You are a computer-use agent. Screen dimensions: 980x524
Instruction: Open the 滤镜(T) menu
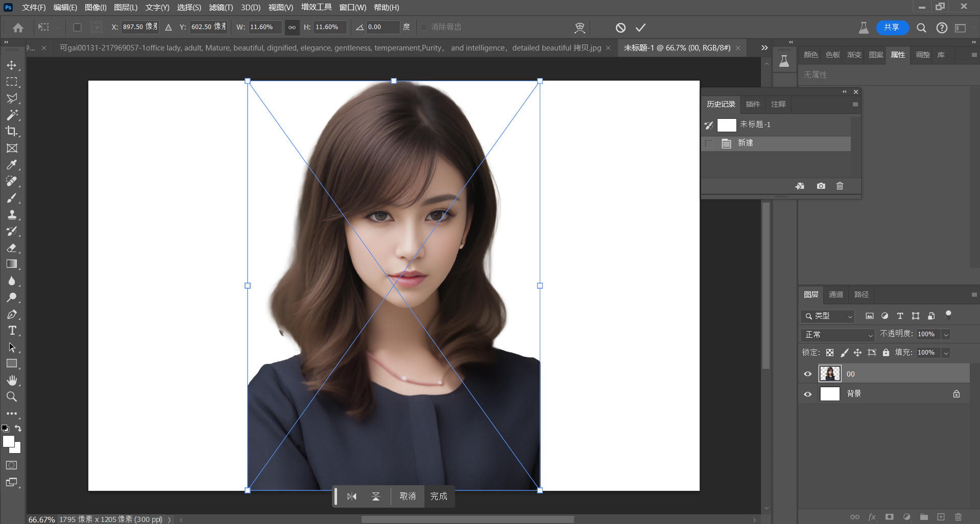click(221, 7)
